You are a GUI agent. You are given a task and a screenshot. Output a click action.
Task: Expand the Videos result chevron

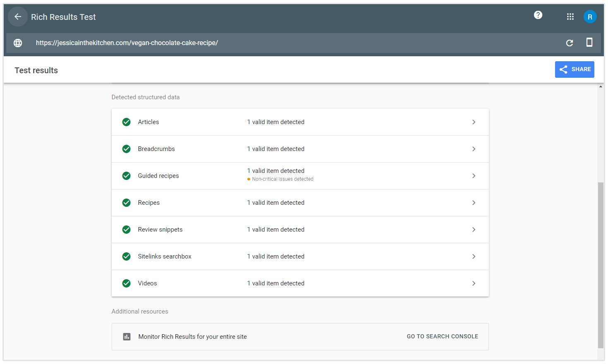pyautogui.click(x=474, y=283)
